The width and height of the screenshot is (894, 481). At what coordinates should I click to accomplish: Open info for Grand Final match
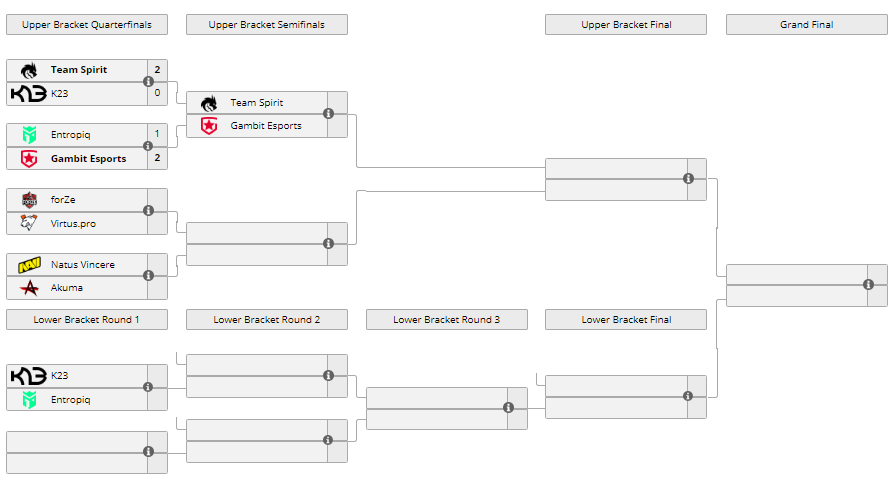pyautogui.click(x=868, y=285)
